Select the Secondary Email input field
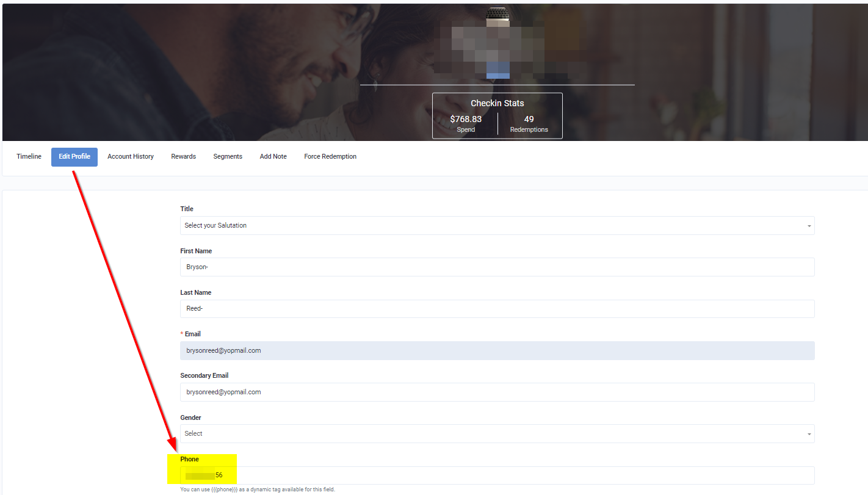 (x=497, y=392)
